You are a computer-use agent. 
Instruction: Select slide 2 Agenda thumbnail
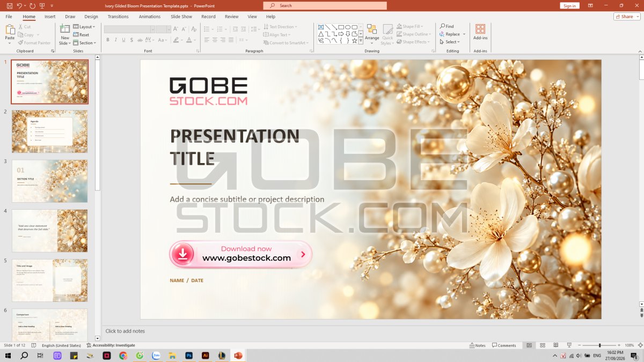tap(50, 131)
